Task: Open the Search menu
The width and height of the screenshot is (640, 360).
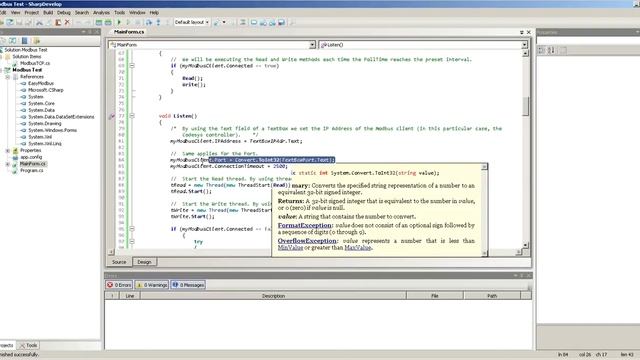Action: 82,13
